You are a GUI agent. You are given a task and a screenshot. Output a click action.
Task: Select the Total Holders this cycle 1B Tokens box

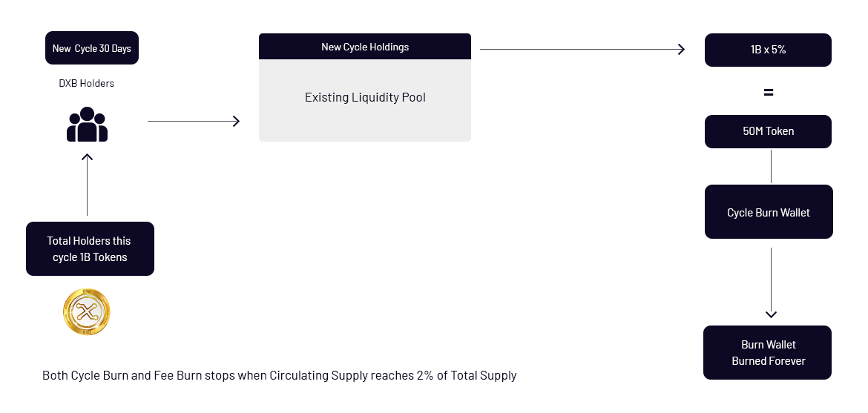(90, 248)
